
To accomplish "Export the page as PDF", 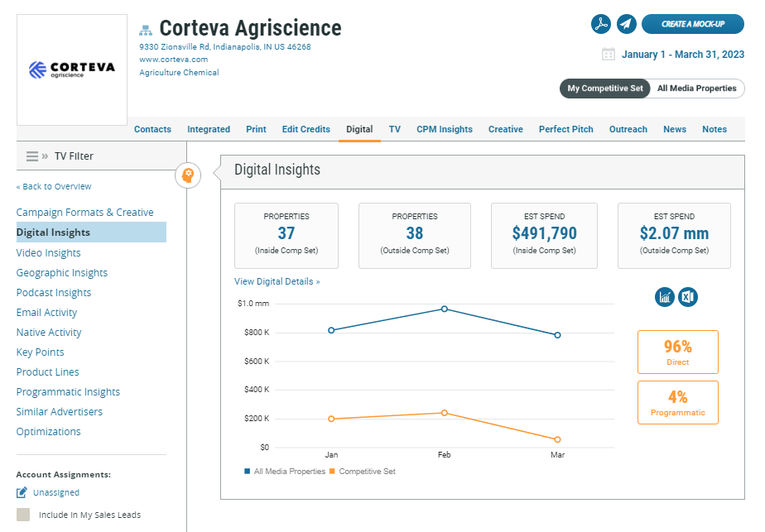I will [x=600, y=24].
